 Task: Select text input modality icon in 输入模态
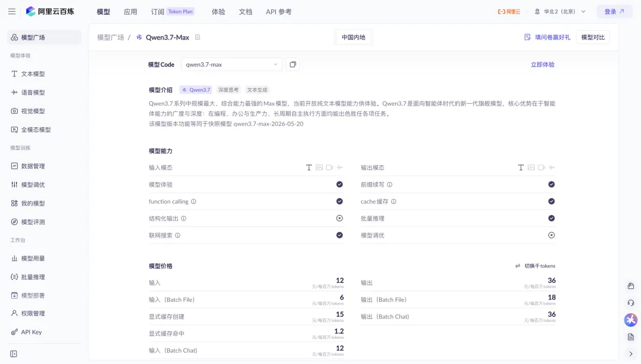(309, 168)
